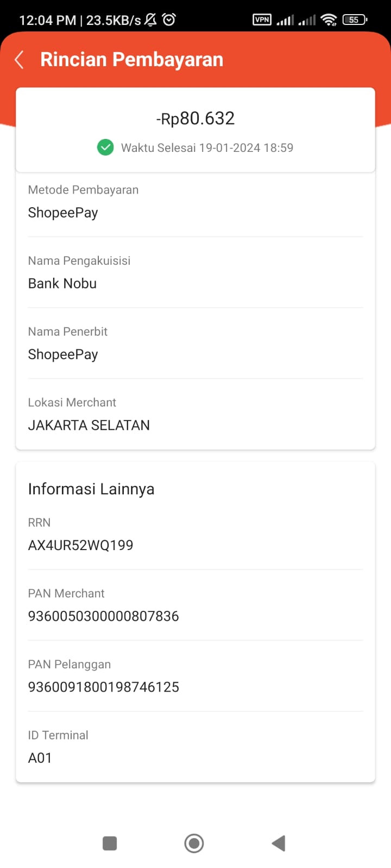Screen dimensions: 391x868
Task: Tap the ID Terminal value A01
Action: [40, 758]
